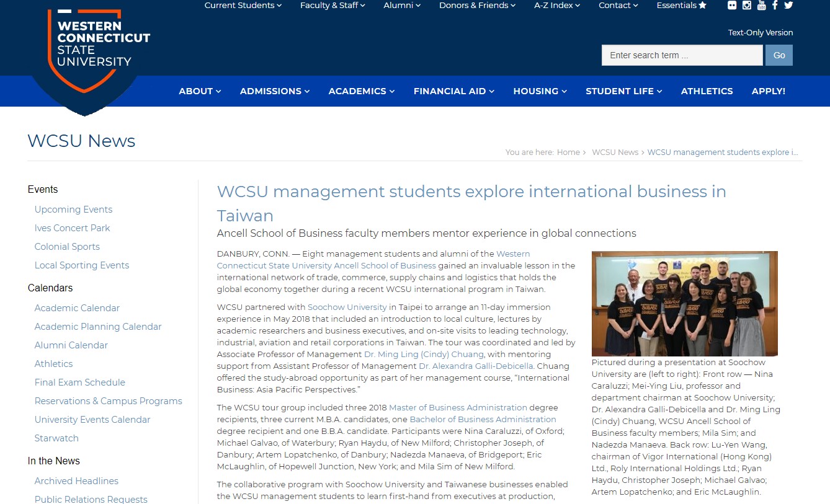Click the Apply! link
This screenshot has width=830, height=504.
768,91
